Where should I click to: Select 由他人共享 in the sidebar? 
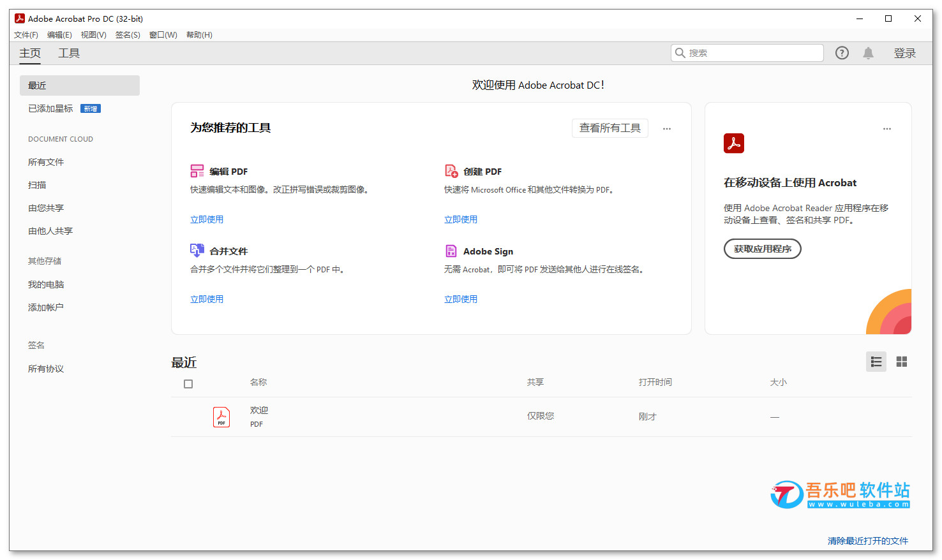[x=50, y=231]
